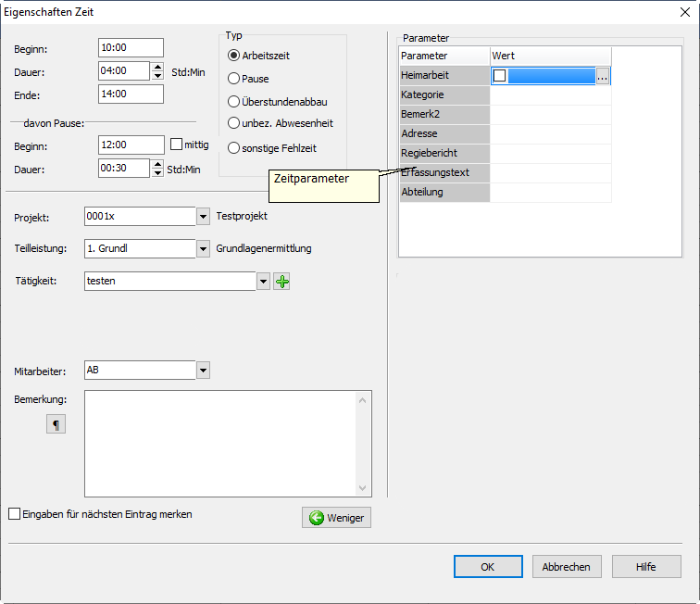Choose the Überstundenabbau type option
The width and height of the screenshot is (700, 604).
click(x=233, y=101)
